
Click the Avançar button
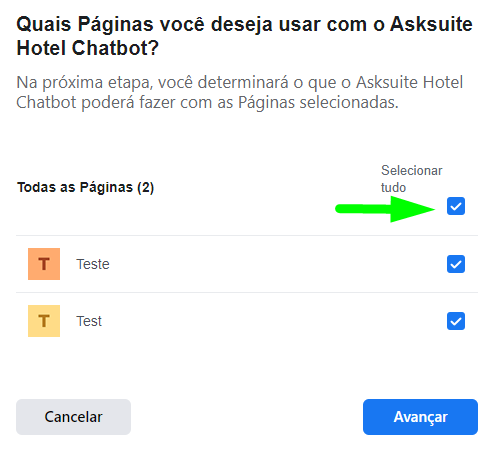click(x=420, y=417)
